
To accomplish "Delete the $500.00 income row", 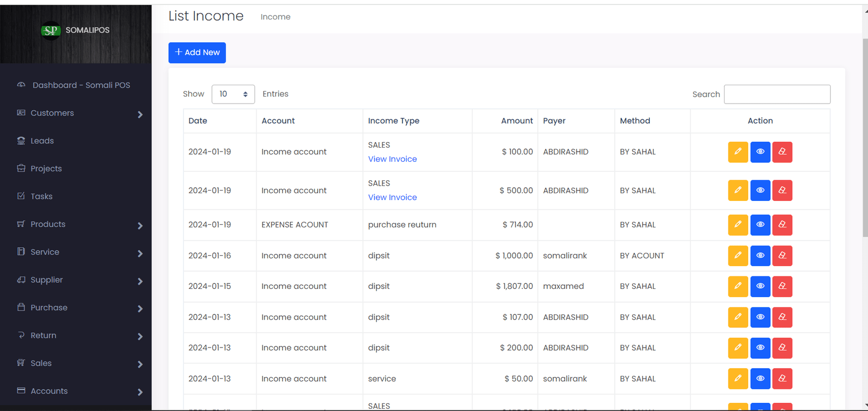I will (782, 191).
